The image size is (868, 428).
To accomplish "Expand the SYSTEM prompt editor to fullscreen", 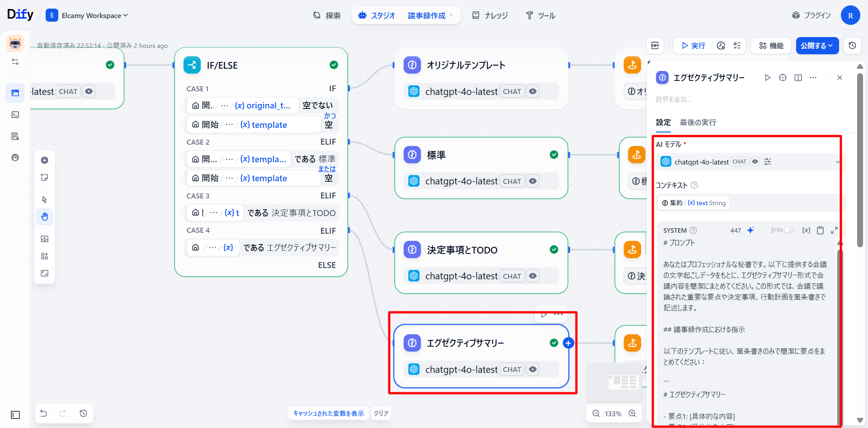I will click(834, 230).
